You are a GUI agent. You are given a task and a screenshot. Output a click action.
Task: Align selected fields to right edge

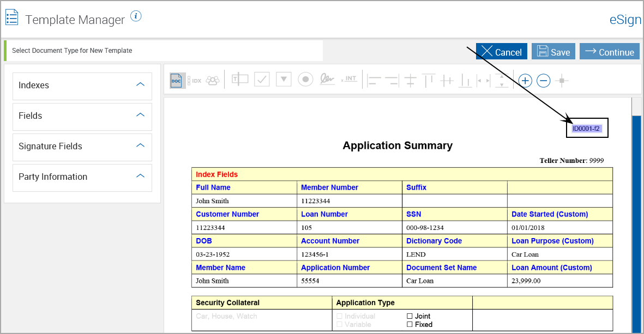click(392, 81)
